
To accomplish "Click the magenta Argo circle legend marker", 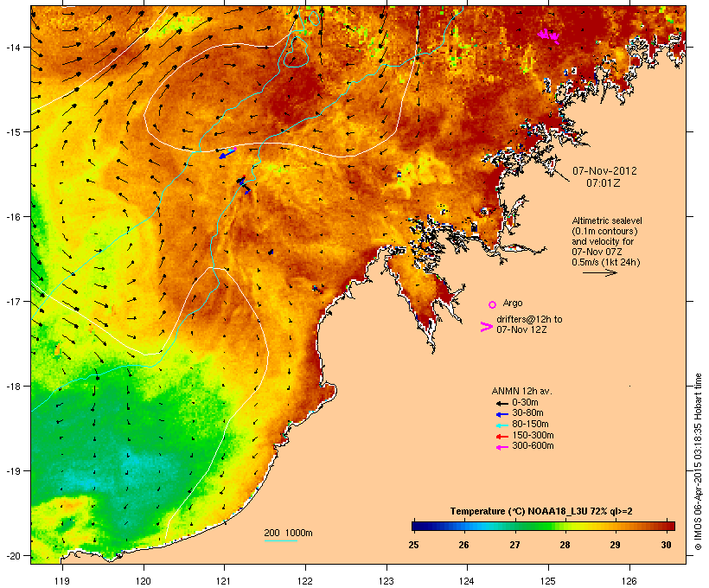I will pos(493,304).
